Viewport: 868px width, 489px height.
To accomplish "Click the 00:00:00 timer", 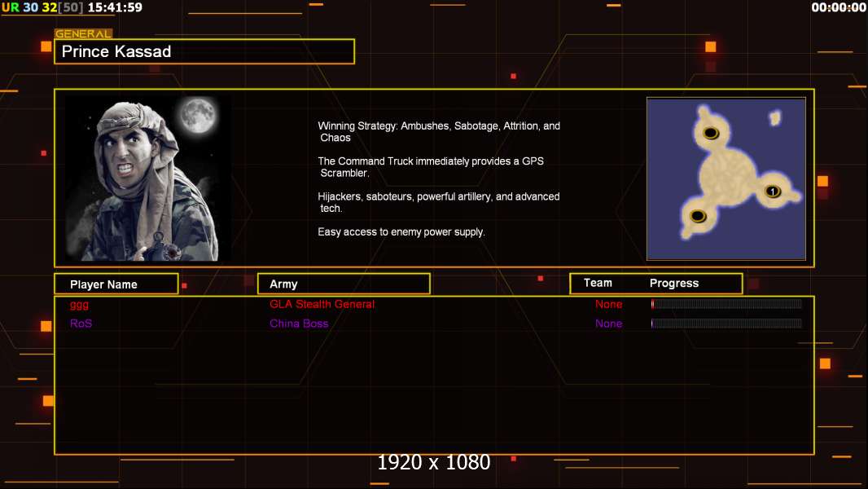I will (x=839, y=7).
